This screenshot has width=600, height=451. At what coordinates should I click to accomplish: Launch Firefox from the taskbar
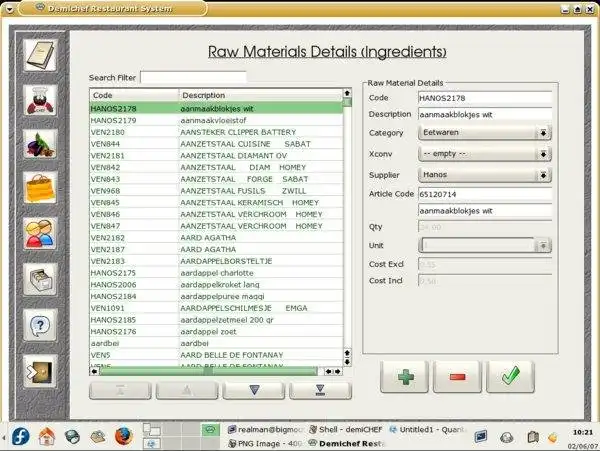coord(123,436)
